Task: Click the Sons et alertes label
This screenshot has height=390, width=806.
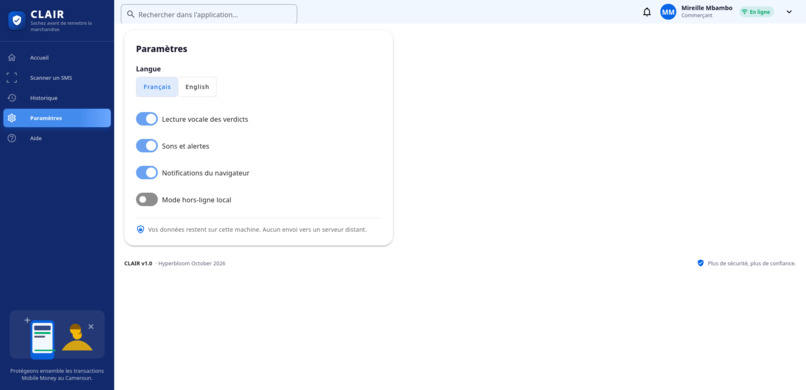Action: tap(186, 146)
